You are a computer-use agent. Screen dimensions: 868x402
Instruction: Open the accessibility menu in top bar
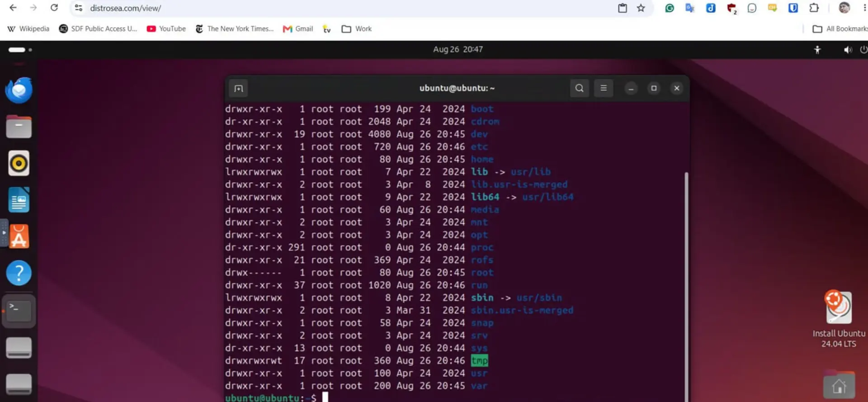tap(817, 49)
